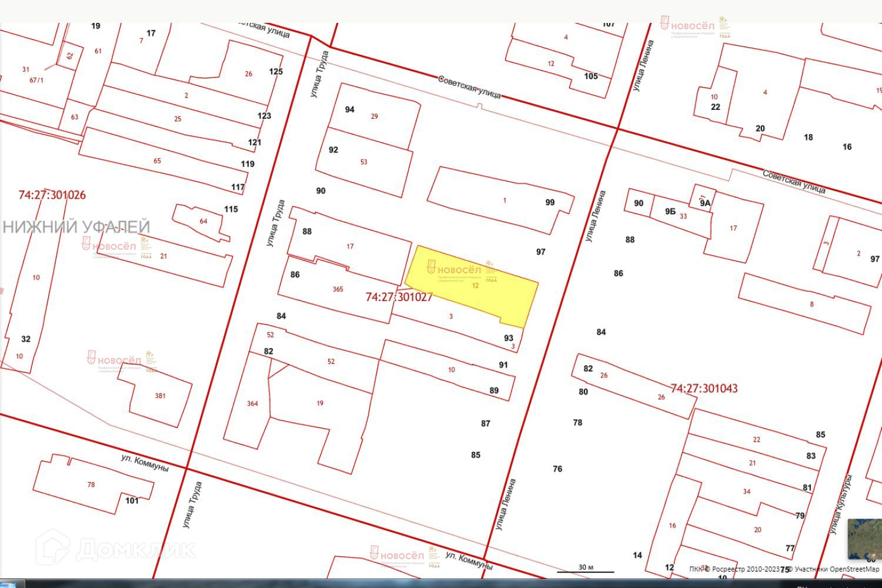Click house number 32
The width and height of the screenshot is (882, 588).
[26, 339]
